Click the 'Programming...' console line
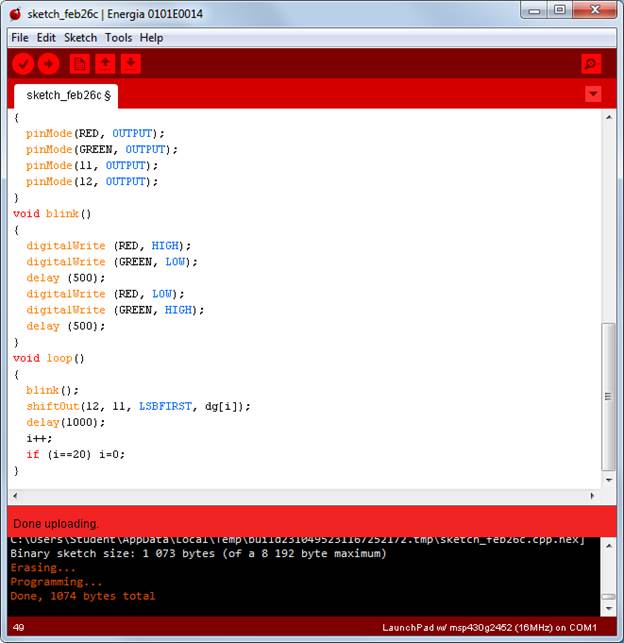Screen dimensions: 624x643 56,582
